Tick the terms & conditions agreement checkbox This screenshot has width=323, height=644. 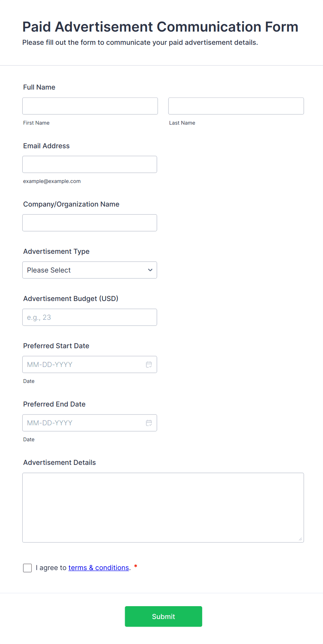coord(27,568)
